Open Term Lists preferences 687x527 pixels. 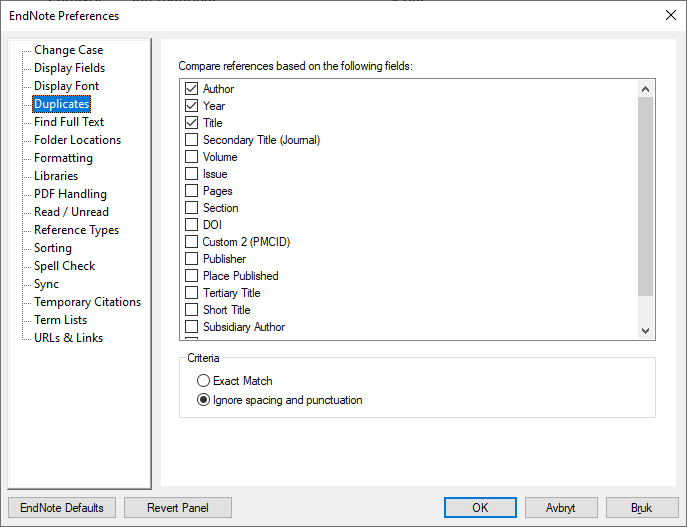pos(61,320)
